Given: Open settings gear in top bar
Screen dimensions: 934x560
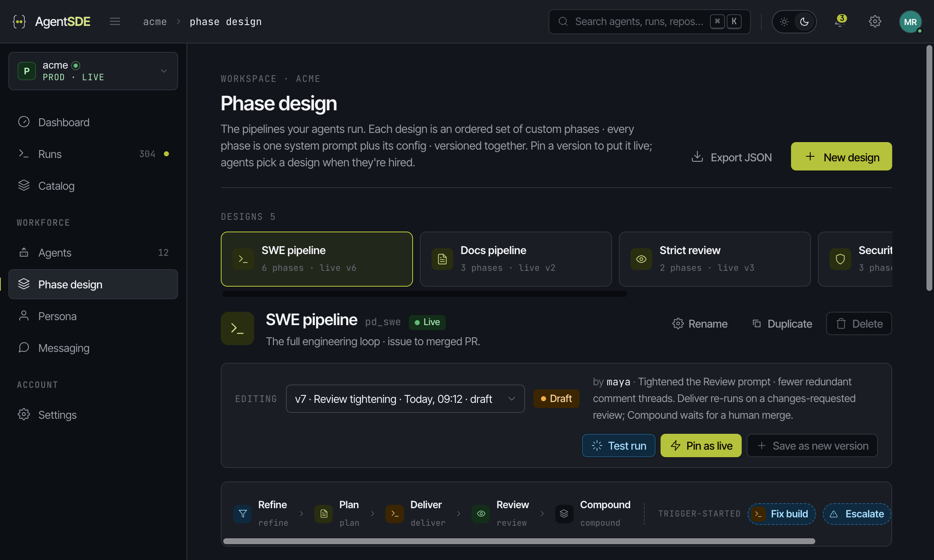Looking at the screenshot, I should coord(875,21).
